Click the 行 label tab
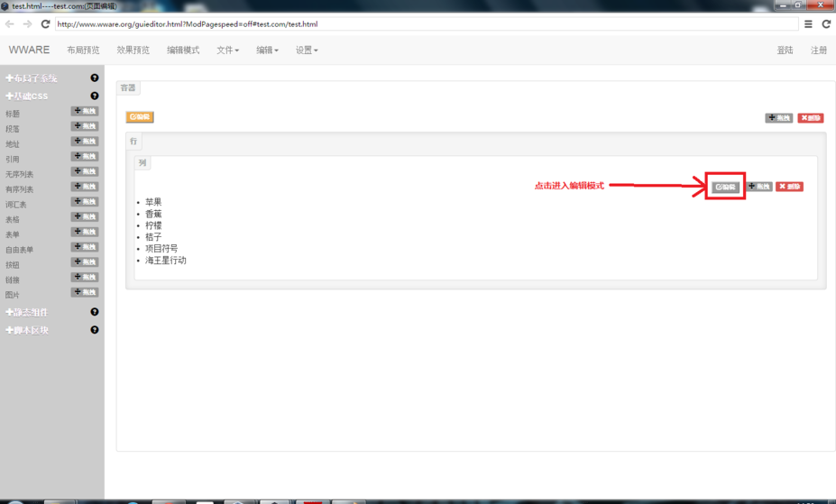 tap(133, 142)
